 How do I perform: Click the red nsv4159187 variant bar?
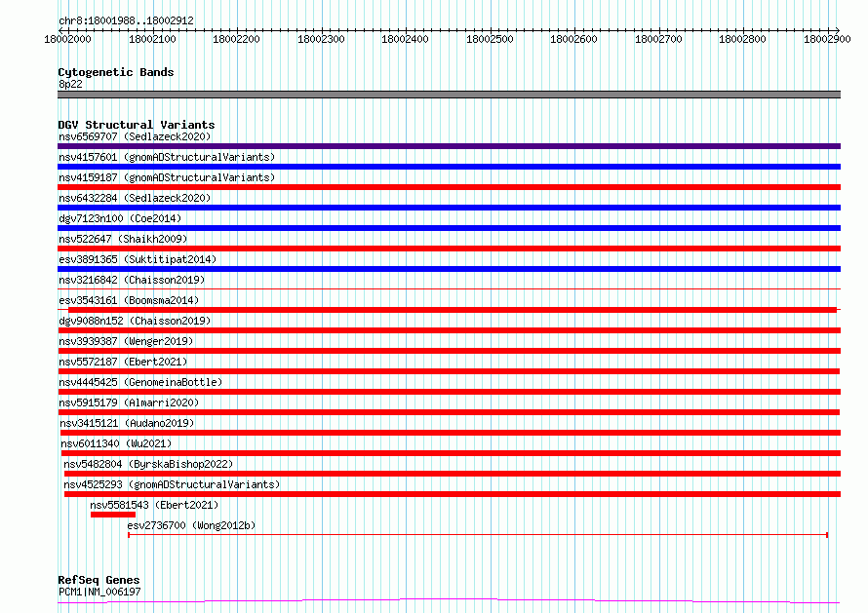click(x=449, y=187)
